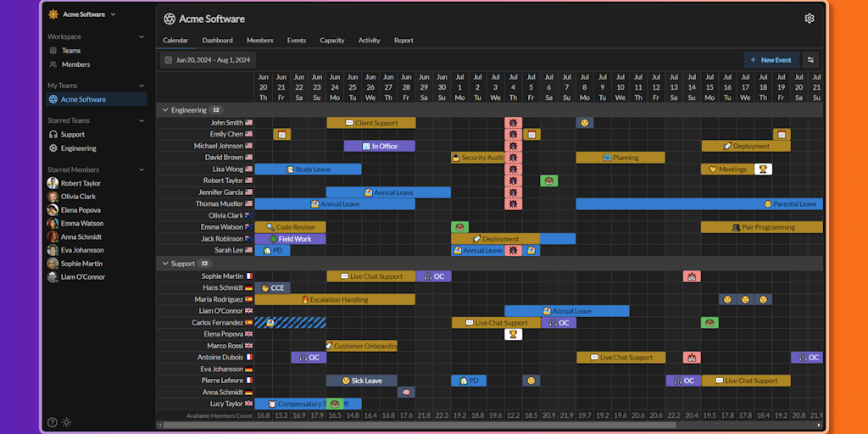Click the filter options icon beside New Event

810,60
